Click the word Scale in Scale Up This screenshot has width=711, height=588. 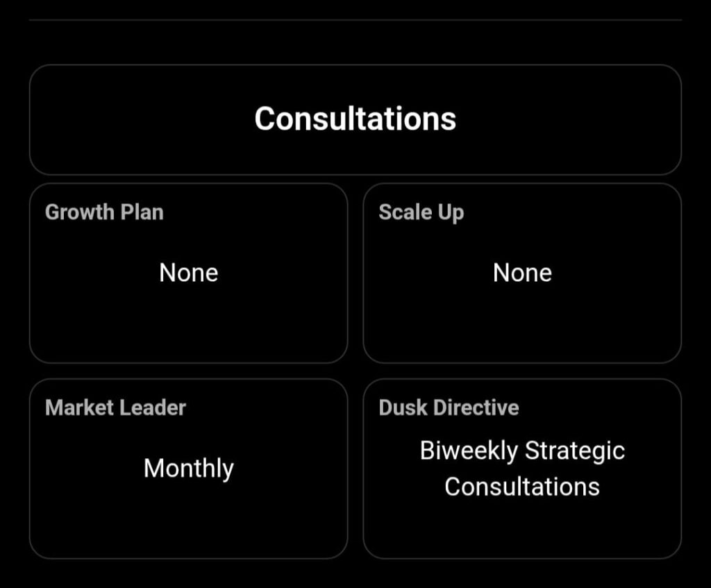point(405,212)
